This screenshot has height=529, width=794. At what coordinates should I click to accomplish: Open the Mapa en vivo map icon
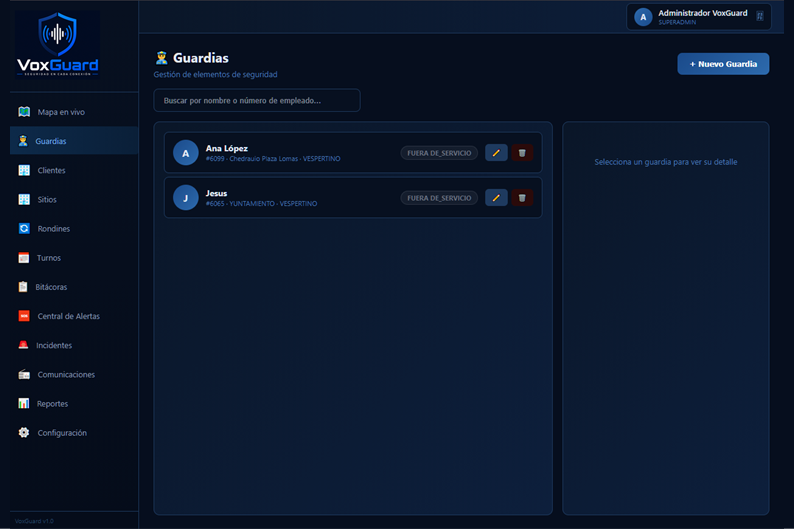(x=24, y=112)
